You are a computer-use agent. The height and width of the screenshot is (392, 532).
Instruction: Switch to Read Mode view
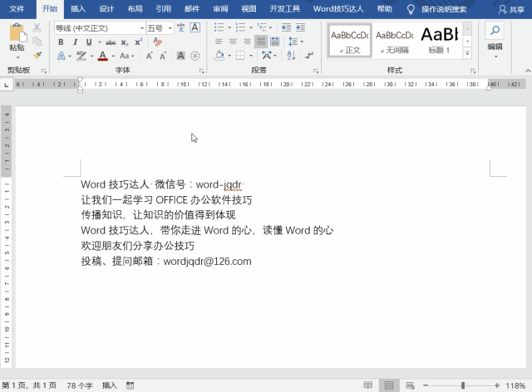pyautogui.click(x=367, y=385)
